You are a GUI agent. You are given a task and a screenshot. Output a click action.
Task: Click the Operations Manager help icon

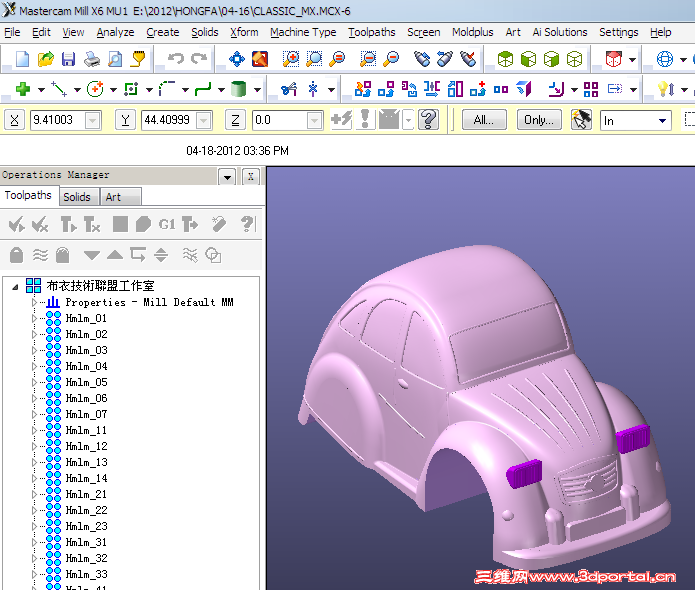(x=247, y=224)
